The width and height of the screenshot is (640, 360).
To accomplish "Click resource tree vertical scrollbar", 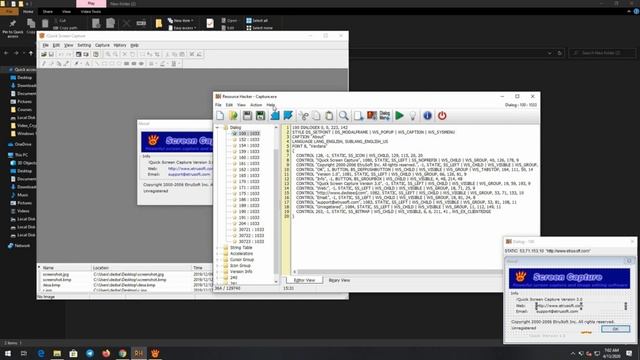I will pos(276,204).
